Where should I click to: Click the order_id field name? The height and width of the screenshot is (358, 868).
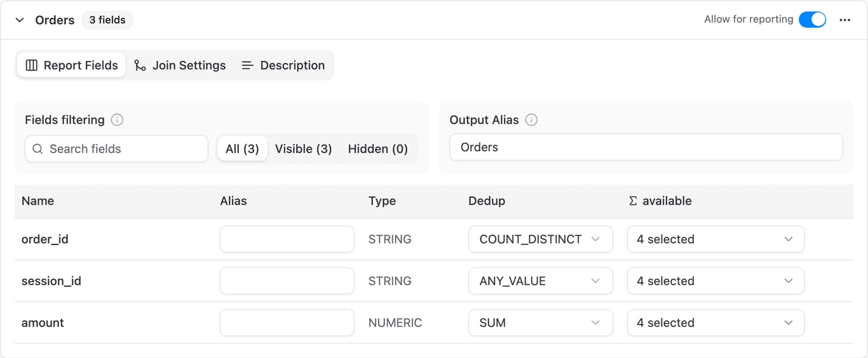click(45, 239)
